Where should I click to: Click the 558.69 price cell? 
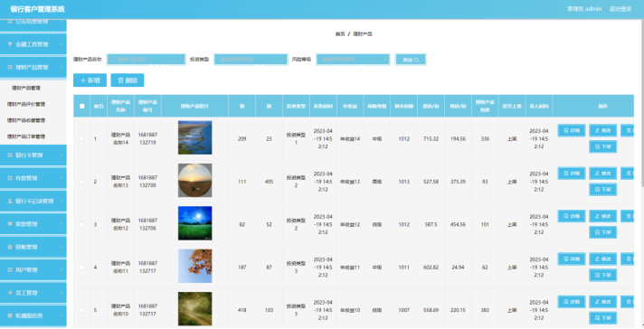click(x=431, y=310)
